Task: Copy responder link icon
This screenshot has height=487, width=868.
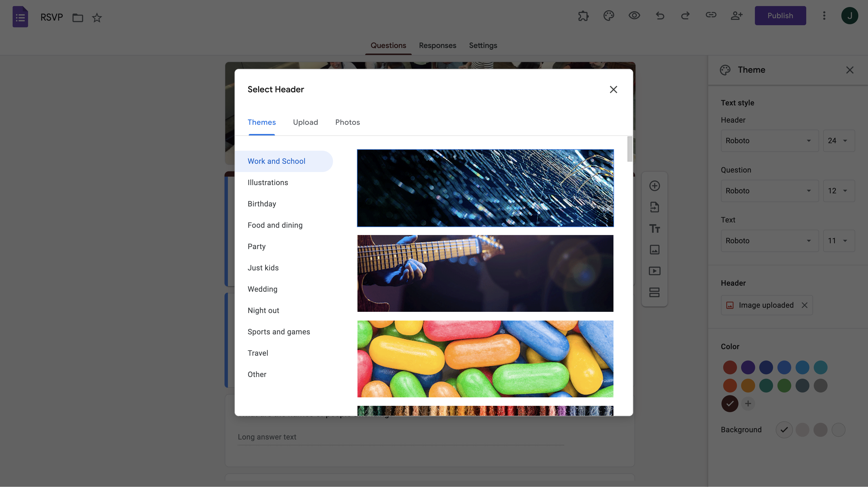Action: coord(711,15)
